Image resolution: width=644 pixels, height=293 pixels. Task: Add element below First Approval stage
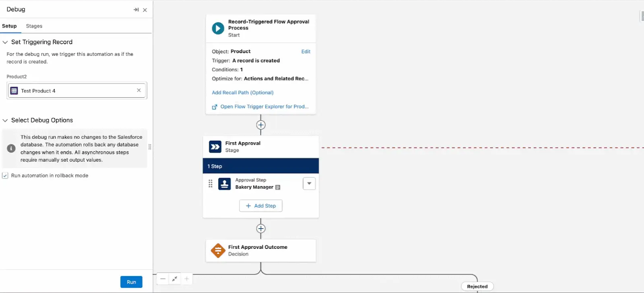261,229
